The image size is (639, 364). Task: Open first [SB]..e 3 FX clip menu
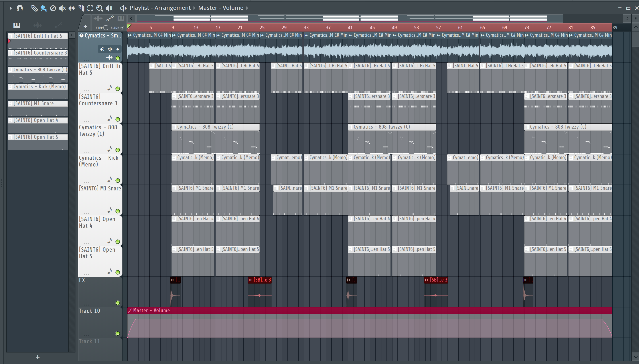click(x=250, y=280)
